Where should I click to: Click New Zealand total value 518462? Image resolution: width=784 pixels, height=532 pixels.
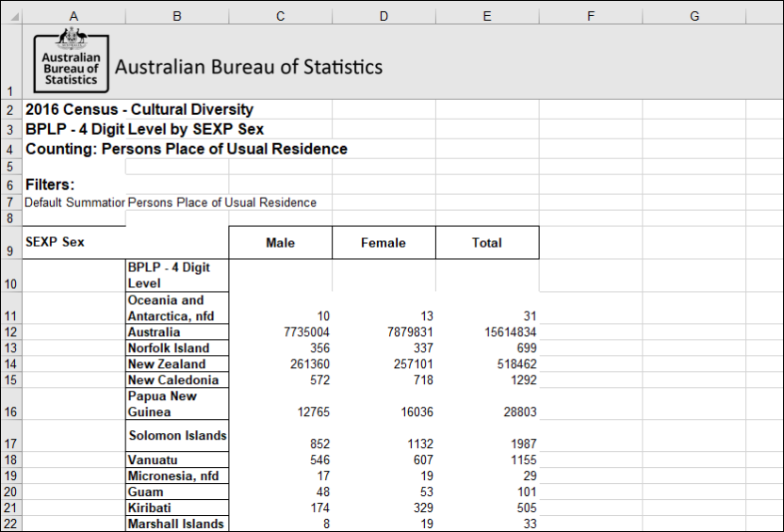pyautogui.click(x=516, y=364)
